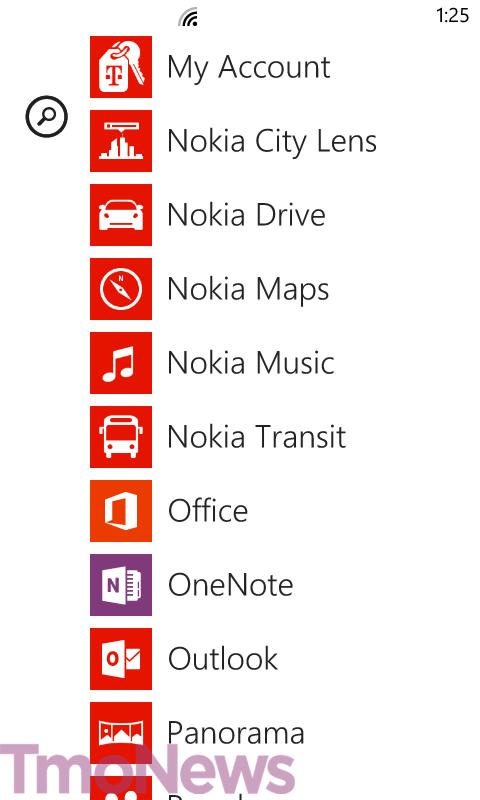Open the My Account T-Mobile icon

[x=121, y=67]
